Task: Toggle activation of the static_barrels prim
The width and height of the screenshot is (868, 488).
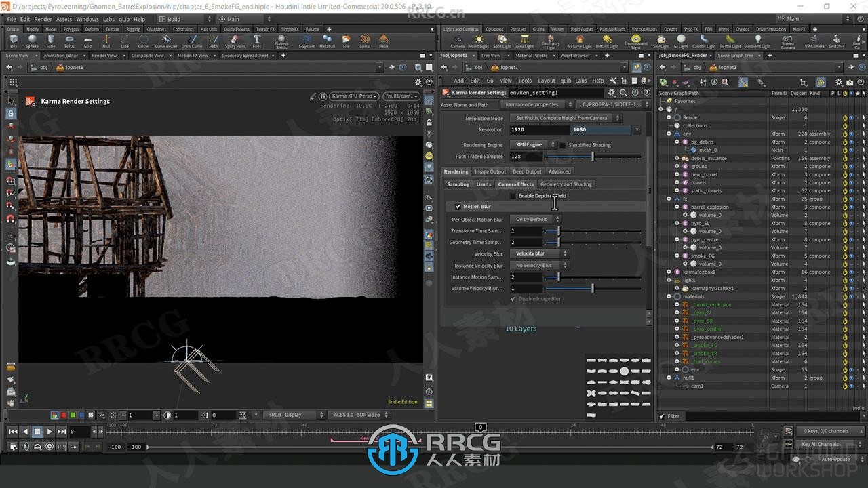Action: coord(845,190)
